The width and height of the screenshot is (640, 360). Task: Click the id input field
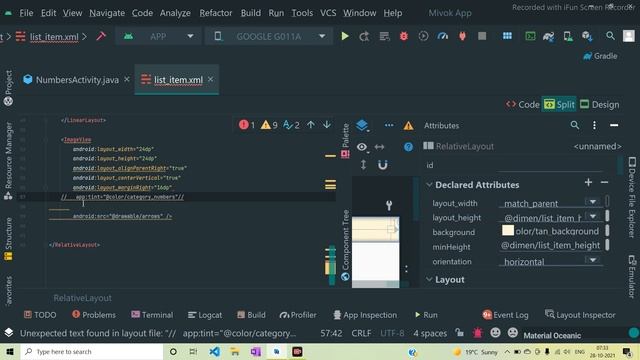pyautogui.click(x=550, y=165)
